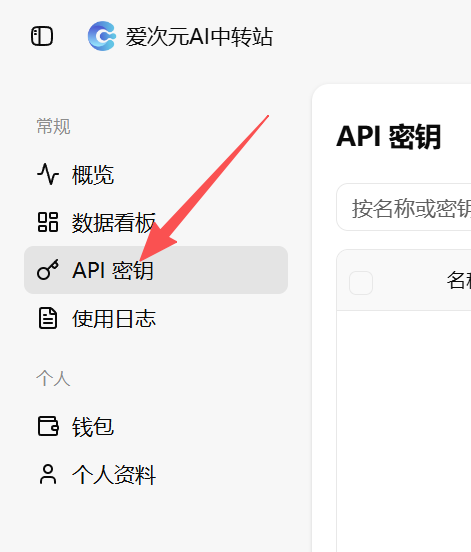Toggle the sidebar collapse icon
The image size is (471, 552).
(x=42, y=36)
